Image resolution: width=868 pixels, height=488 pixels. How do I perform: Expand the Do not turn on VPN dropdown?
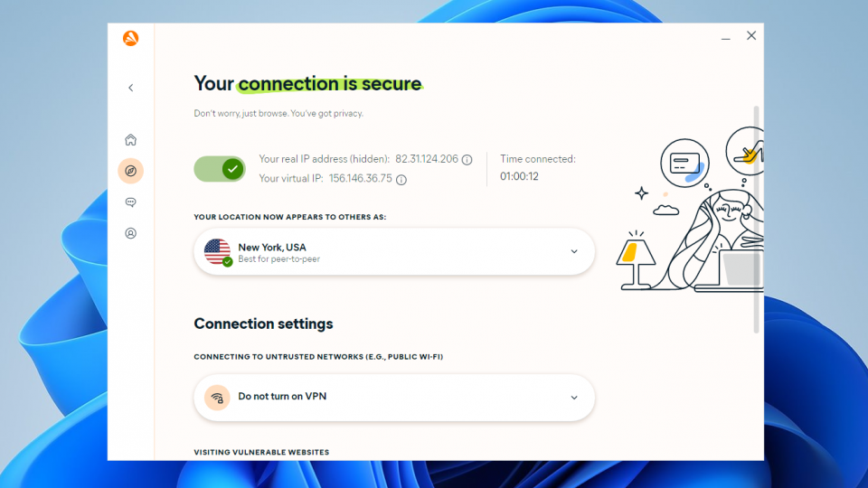click(394, 398)
